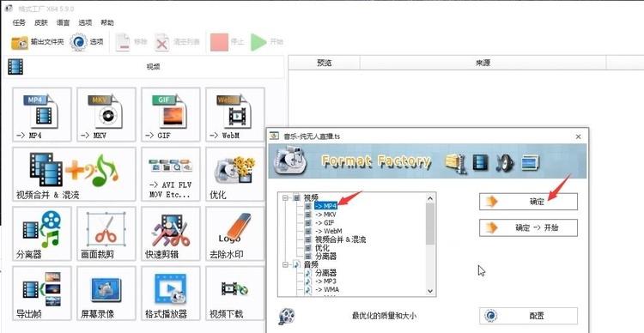Click the picture icon in dialog banner
Image resolution: width=644 pixels, height=333 pixels.
tap(530, 163)
